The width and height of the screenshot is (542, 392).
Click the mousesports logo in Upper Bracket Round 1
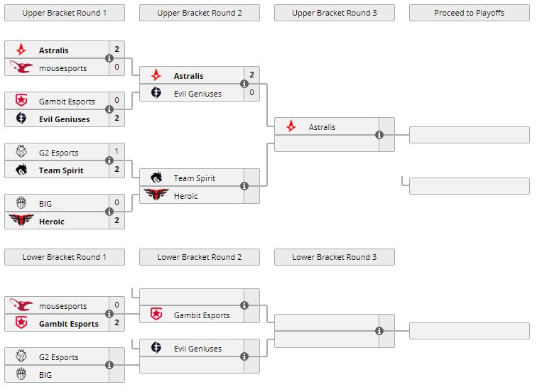pos(21,67)
